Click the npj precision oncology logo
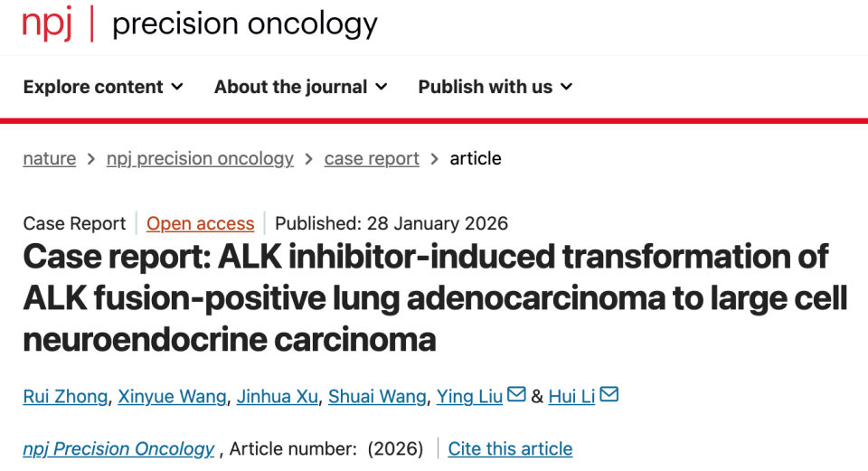Screen dimensions: 868x471 point(200,24)
